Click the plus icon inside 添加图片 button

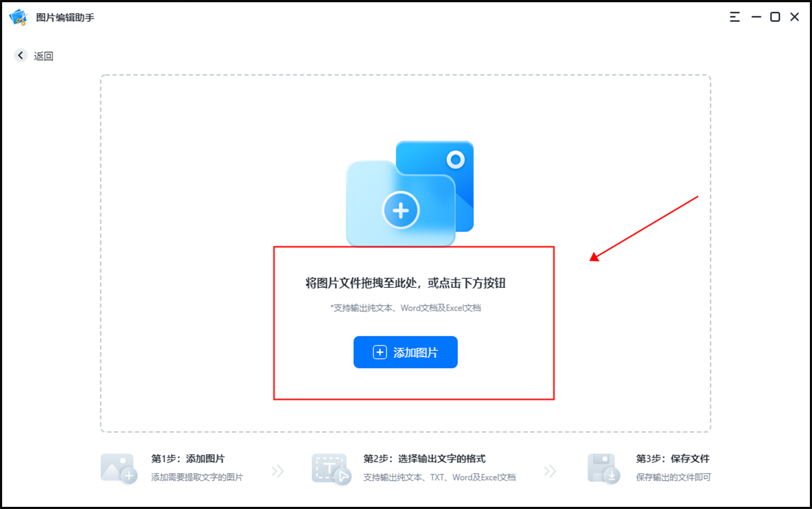click(x=380, y=352)
